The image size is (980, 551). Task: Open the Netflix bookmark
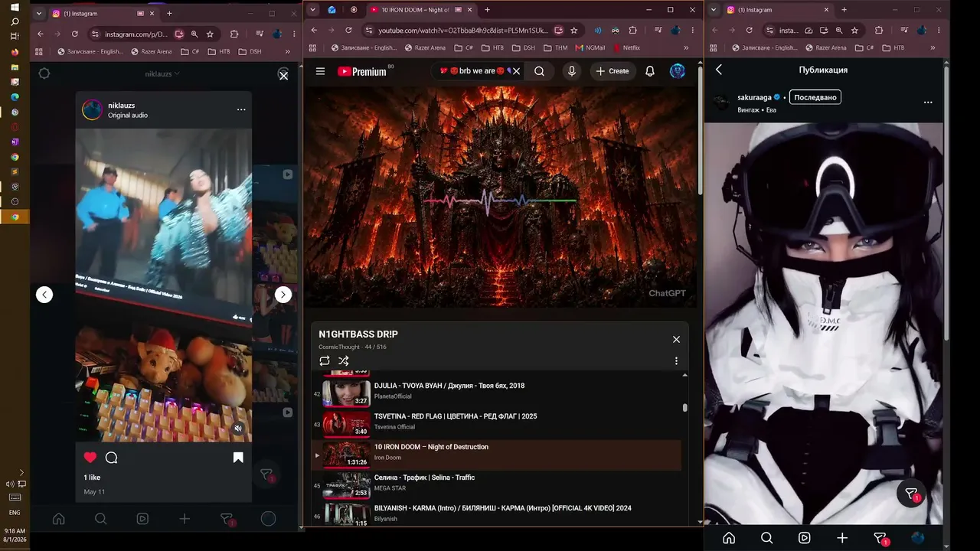626,47
